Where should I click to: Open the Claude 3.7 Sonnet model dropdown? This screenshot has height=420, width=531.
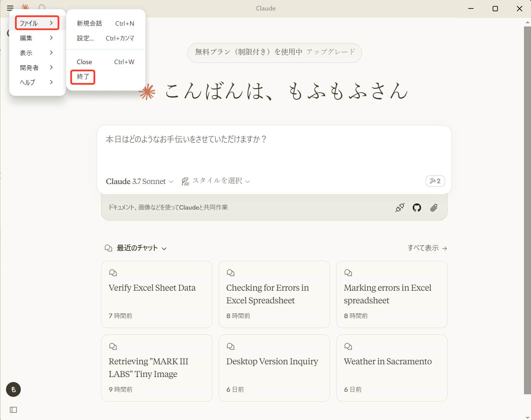139,181
